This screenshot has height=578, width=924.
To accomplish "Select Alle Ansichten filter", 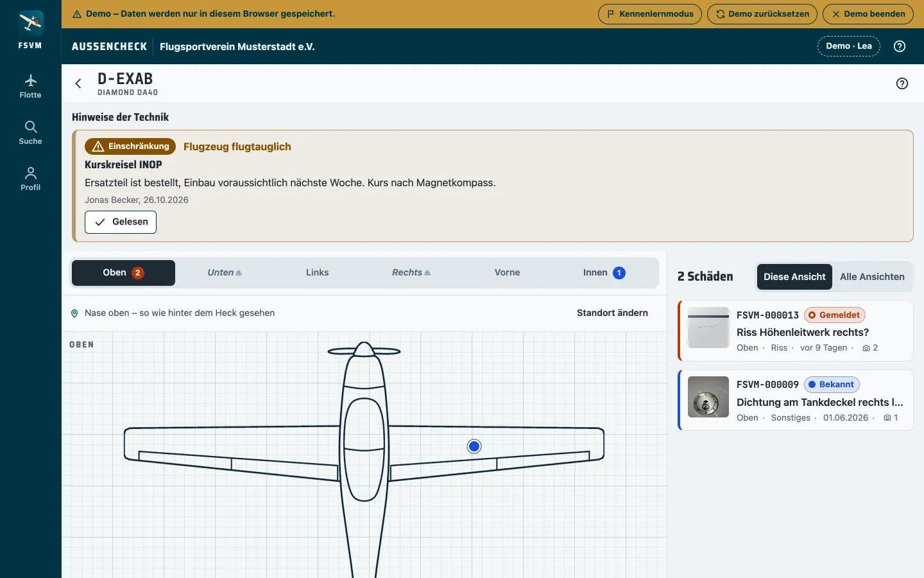I will click(872, 277).
